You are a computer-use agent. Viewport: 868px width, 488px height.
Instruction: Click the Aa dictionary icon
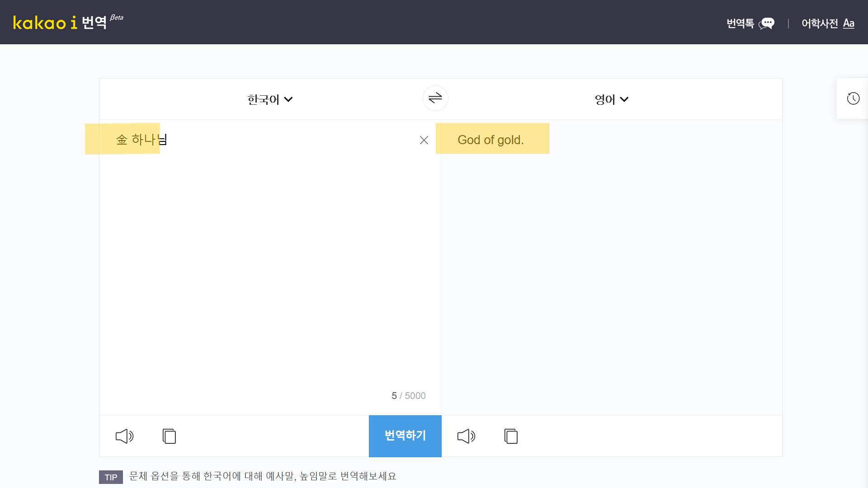pos(849,23)
